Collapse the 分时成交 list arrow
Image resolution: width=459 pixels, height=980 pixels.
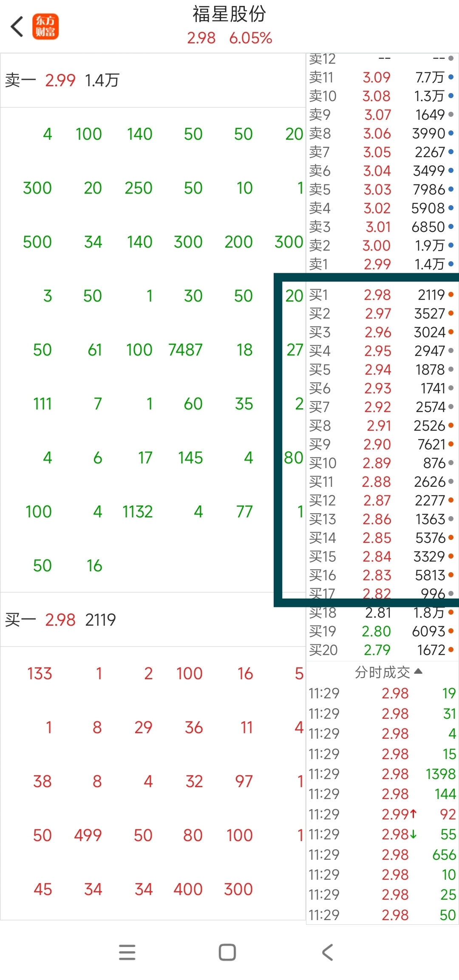pos(418,672)
